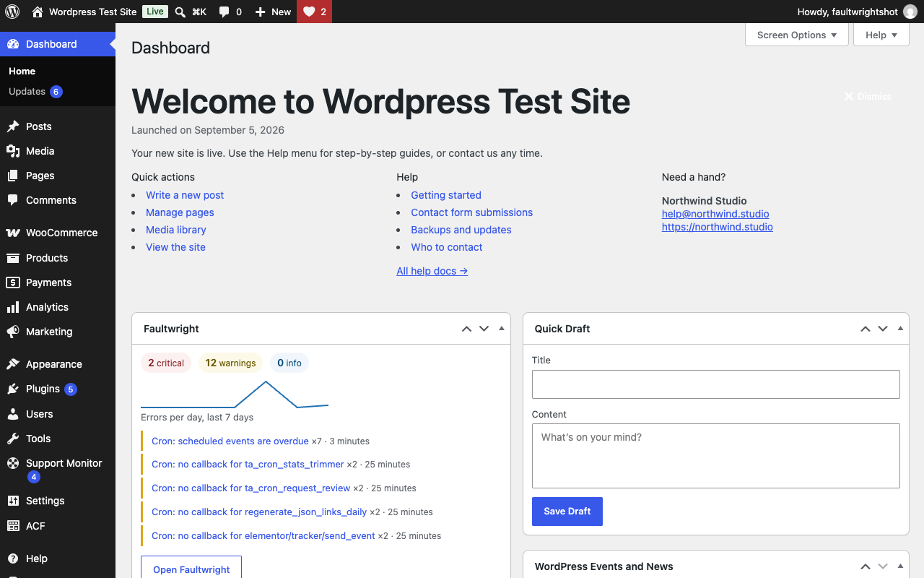Open the regenerate_json_links_daily cron warning

coord(259,512)
